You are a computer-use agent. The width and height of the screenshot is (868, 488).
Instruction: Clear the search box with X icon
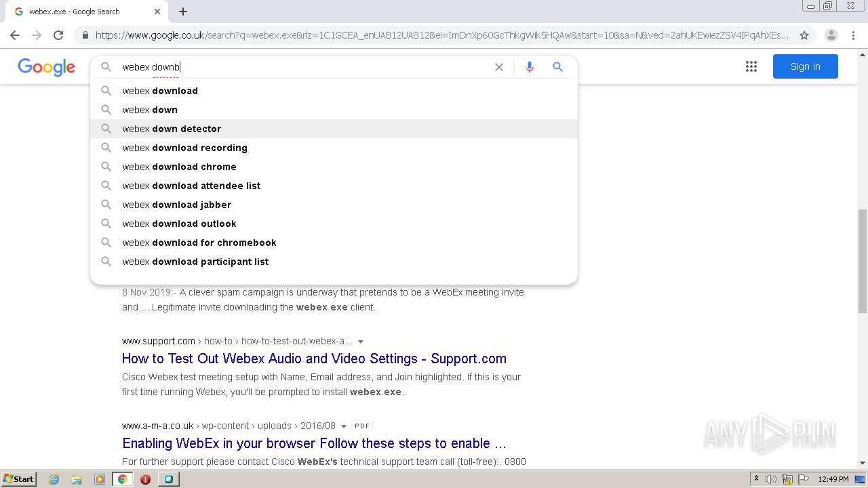pyautogui.click(x=499, y=67)
